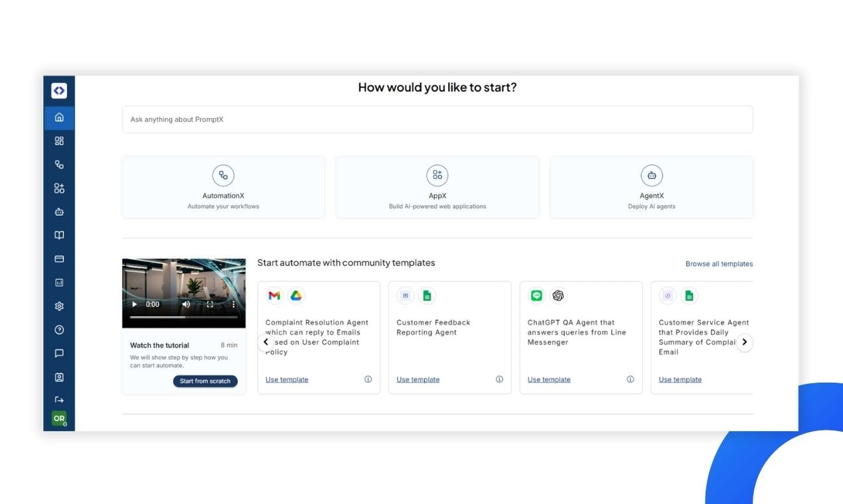The width and height of the screenshot is (843, 504).
Task: Click the Customer Feedback Reporting Agent title
Action: pos(433,328)
